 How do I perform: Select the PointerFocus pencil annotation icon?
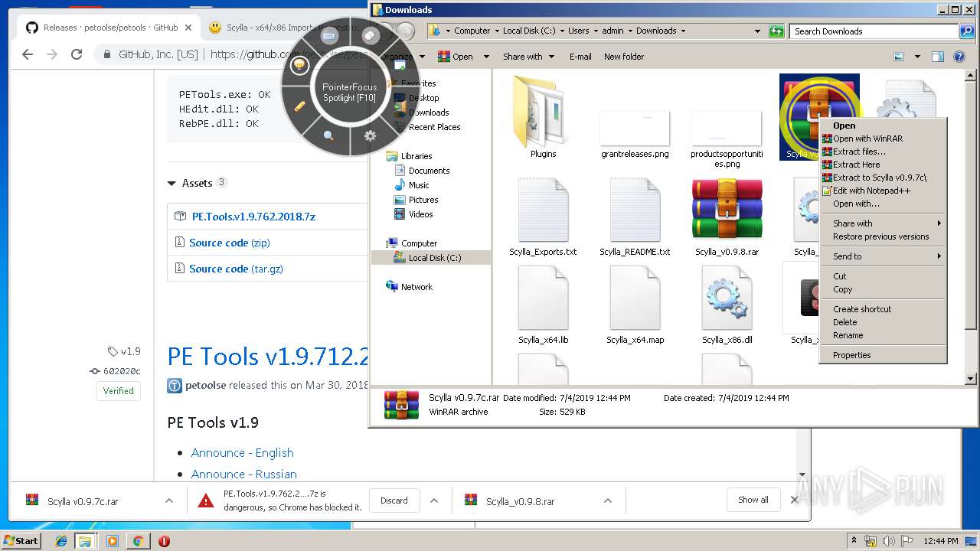pyautogui.click(x=300, y=106)
